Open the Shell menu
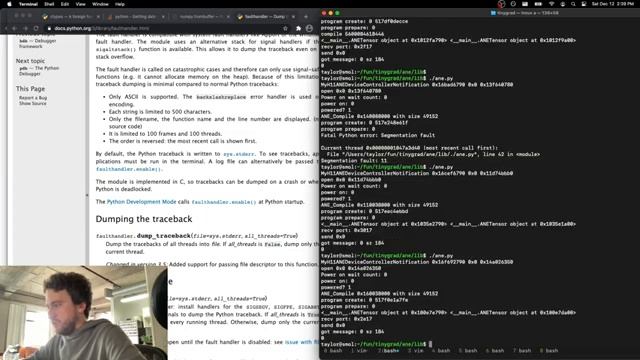 point(49,4)
